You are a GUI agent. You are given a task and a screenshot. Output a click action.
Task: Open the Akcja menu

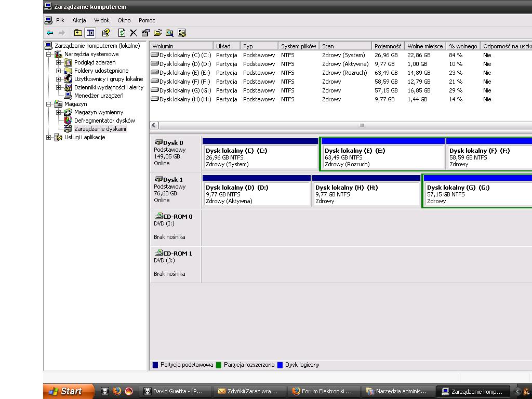pos(79,20)
